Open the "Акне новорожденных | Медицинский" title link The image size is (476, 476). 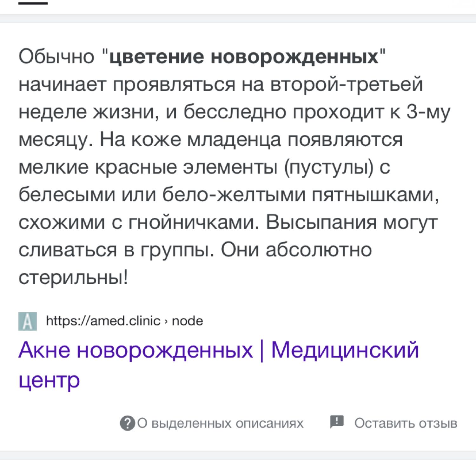219,350
